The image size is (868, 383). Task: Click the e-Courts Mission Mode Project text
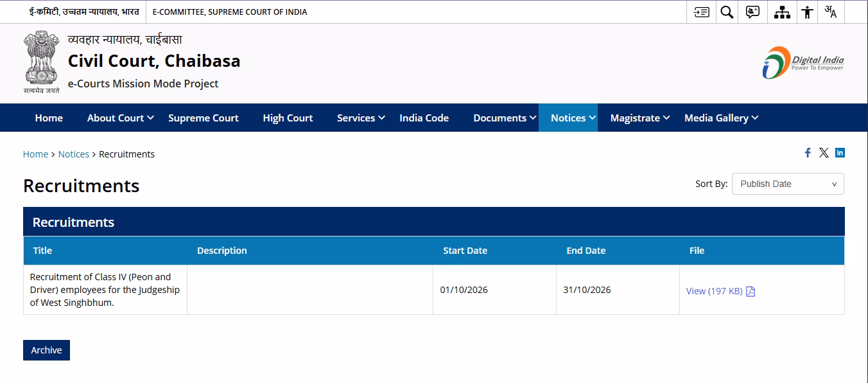click(x=143, y=84)
